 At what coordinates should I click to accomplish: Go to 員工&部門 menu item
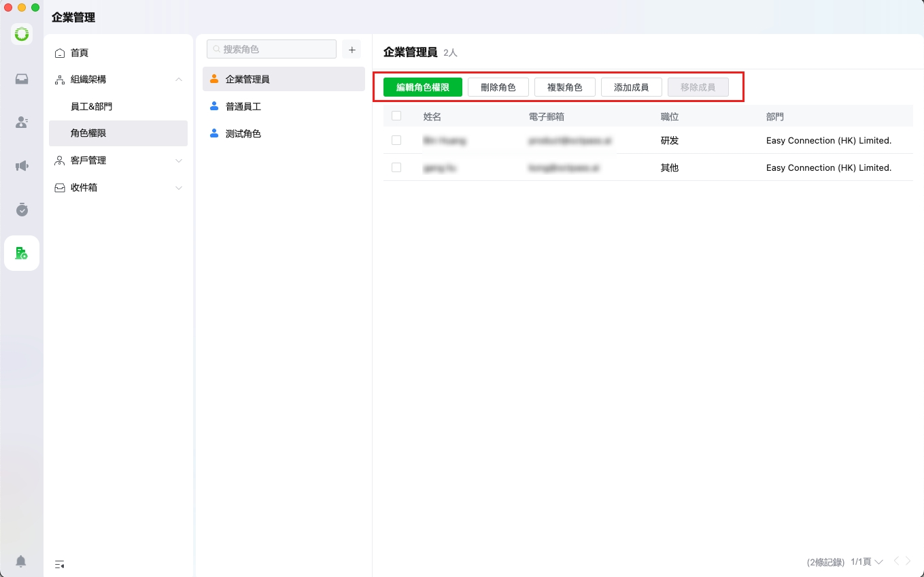click(x=92, y=107)
